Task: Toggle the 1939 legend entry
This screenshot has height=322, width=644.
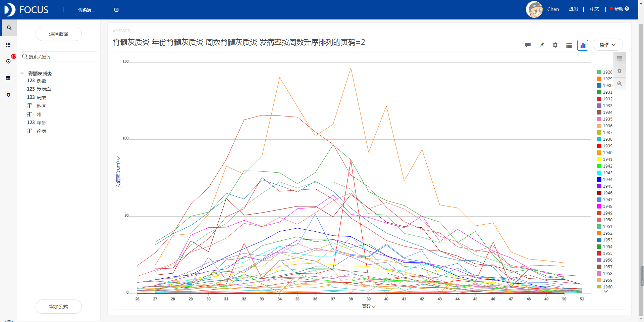Action: pyautogui.click(x=605, y=146)
